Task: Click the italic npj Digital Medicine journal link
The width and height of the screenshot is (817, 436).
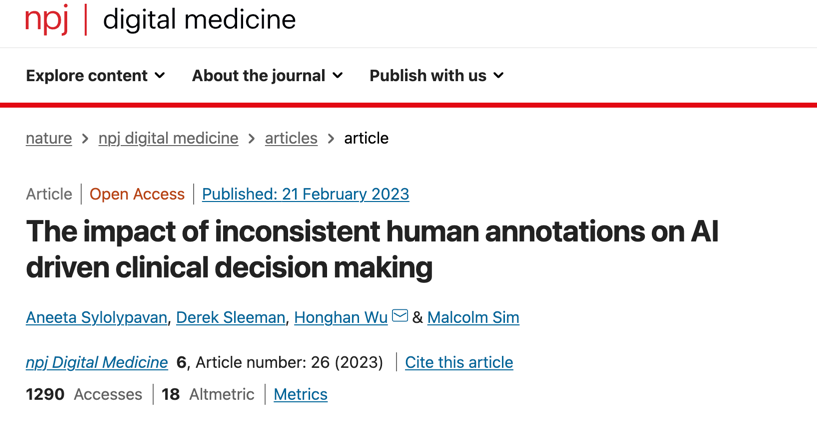Action: [x=97, y=362]
